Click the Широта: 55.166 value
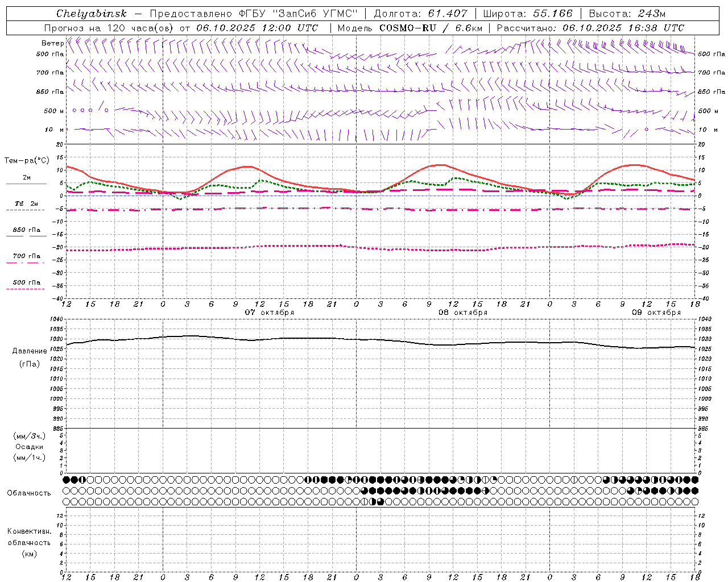This screenshot has height=582, width=728. [527, 14]
